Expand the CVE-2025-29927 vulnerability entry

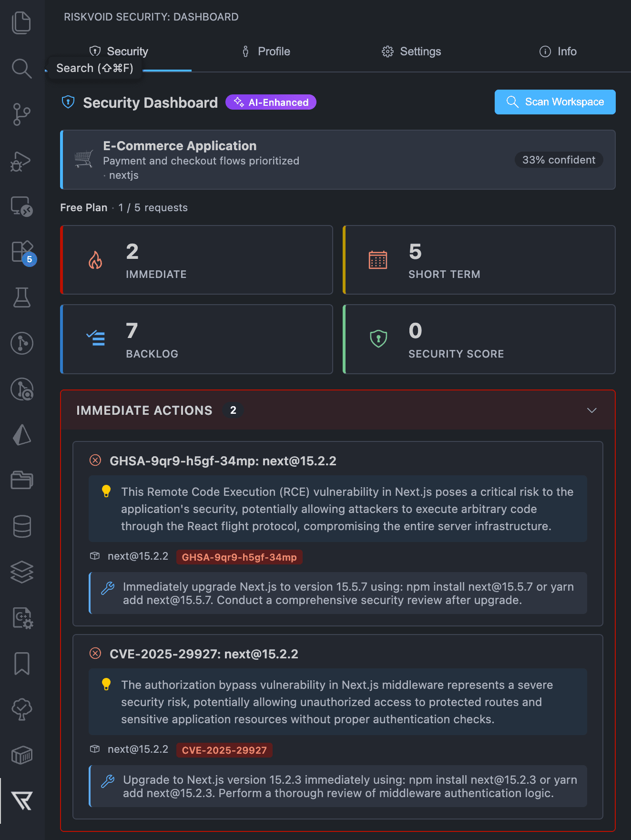(204, 654)
